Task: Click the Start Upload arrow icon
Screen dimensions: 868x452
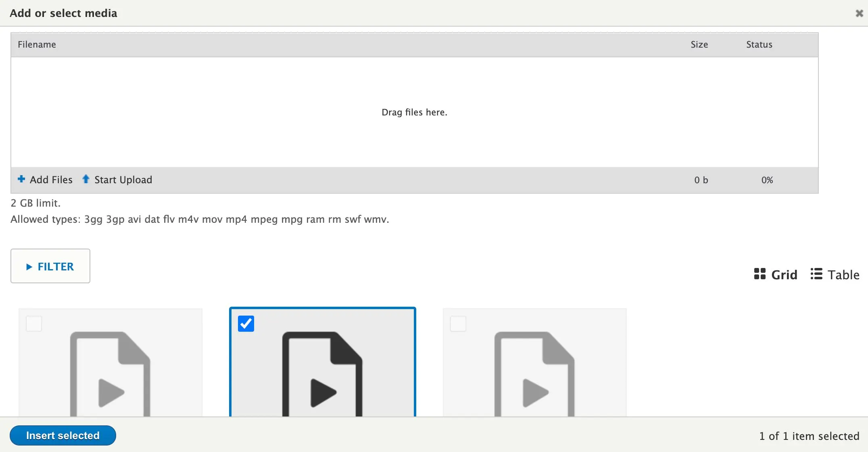Action: coord(86,179)
